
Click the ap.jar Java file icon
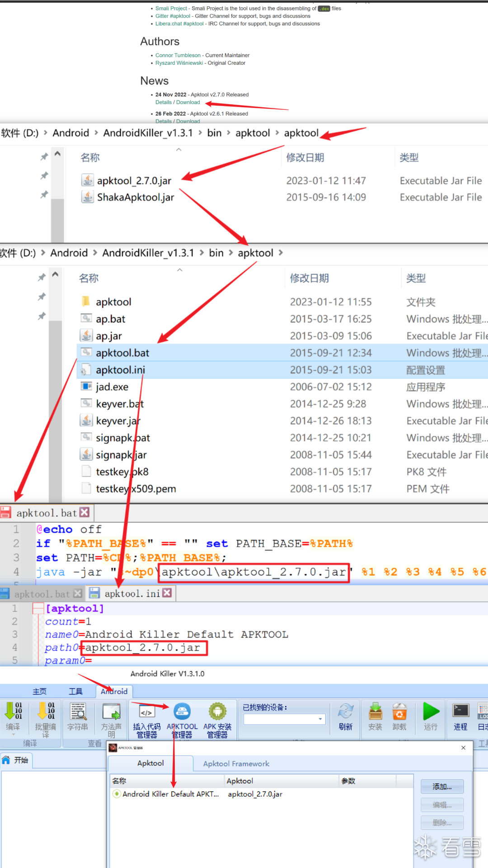click(x=86, y=335)
